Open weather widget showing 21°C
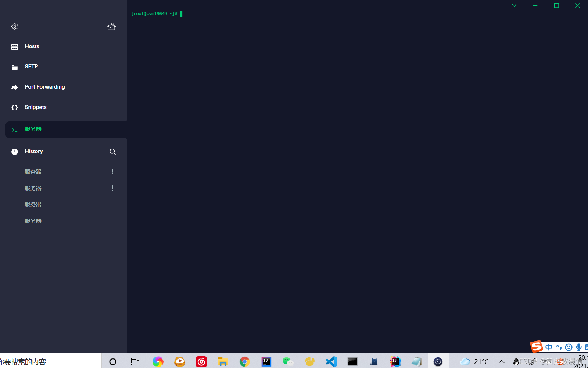The image size is (588, 368). (x=474, y=361)
